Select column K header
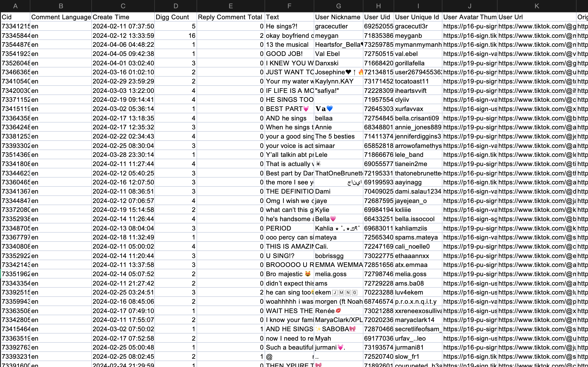Screen dimensions: 588x367 click(537, 6)
